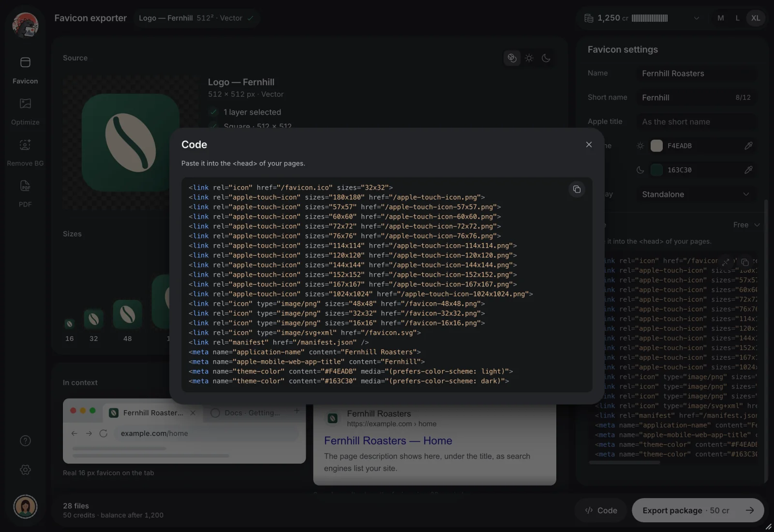This screenshot has width=774, height=532.
Task: Open the Standalone display dropdown
Action: click(x=697, y=194)
